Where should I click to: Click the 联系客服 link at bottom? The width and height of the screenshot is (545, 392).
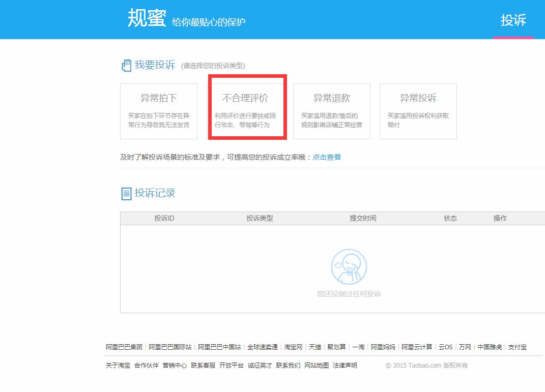(x=203, y=365)
